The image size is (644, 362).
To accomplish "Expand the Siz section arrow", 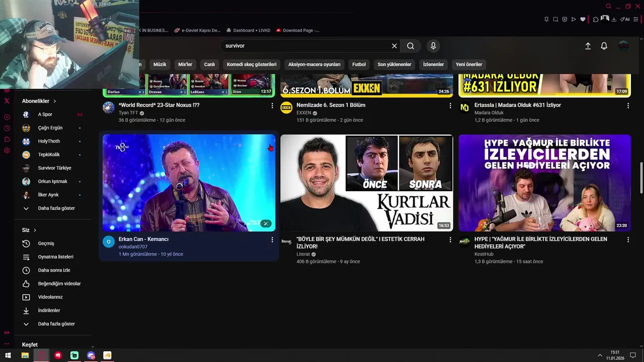I will (35, 230).
